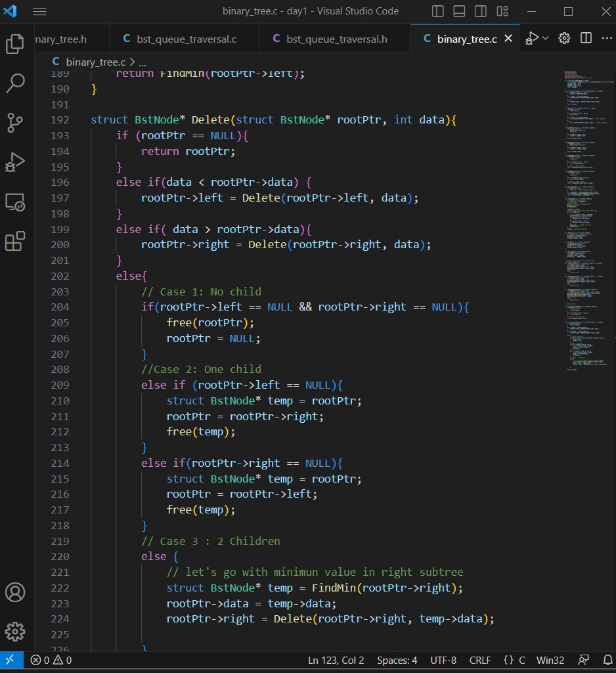This screenshot has height=673, width=616.
Task: Open the hamburger menu
Action: point(39,11)
